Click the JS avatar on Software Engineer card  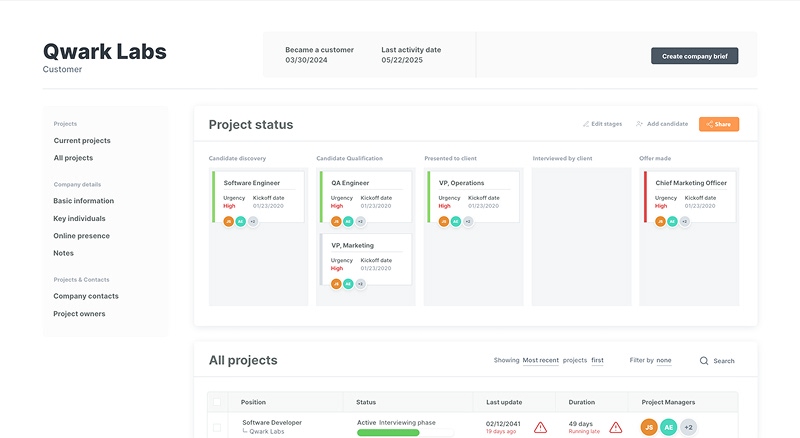coord(229,222)
